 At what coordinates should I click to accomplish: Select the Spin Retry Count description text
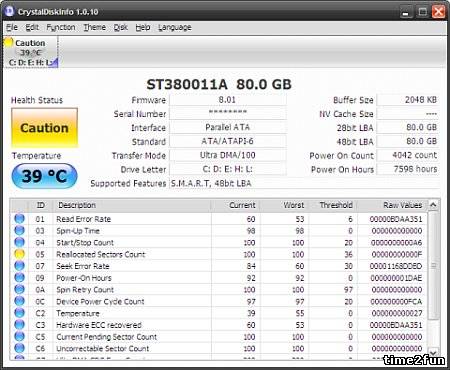click(85, 290)
